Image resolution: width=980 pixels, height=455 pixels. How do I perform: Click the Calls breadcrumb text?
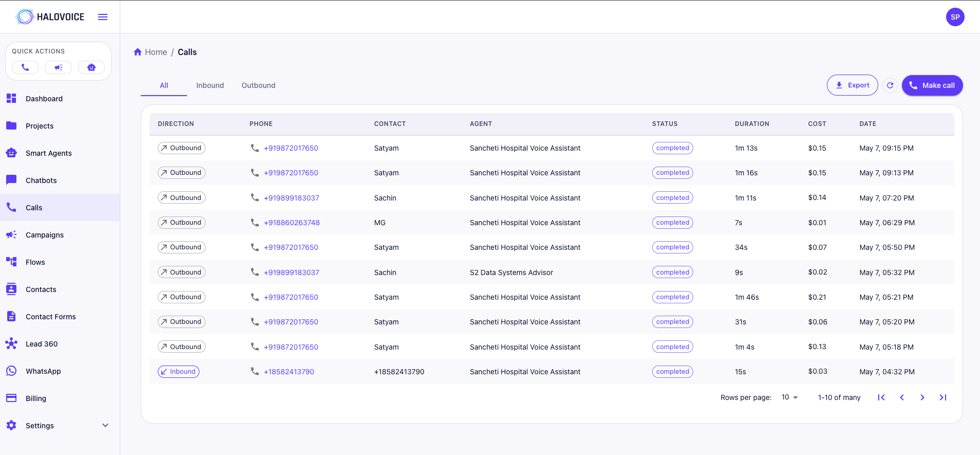[x=187, y=52]
